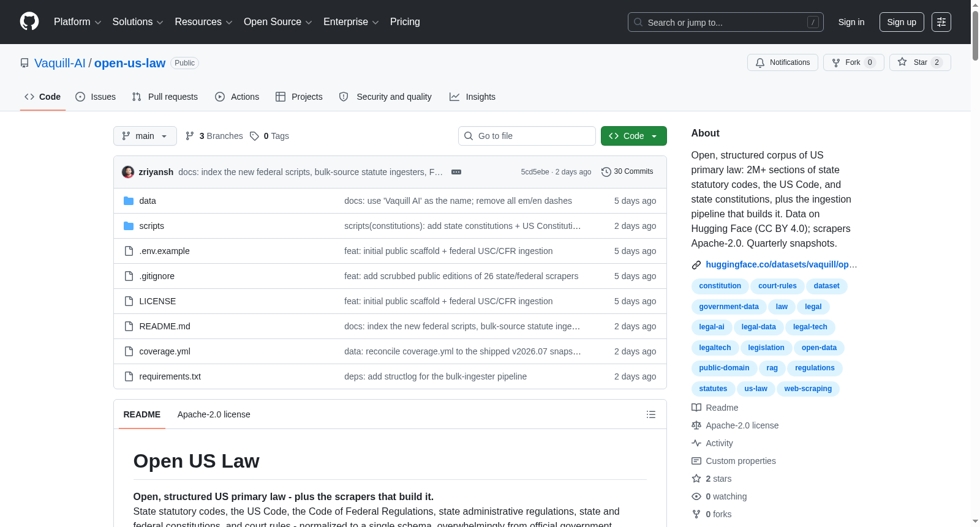Click the zriyansh avatar image
Image resolution: width=980 pixels, height=527 pixels.
[x=128, y=172]
